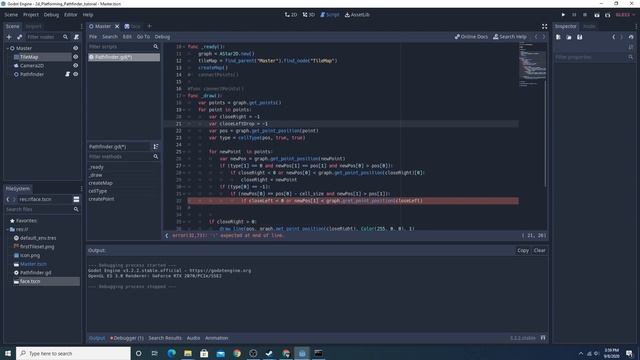The image size is (640, 360).
Task: Load a resource in the Inspector
Action: pos(569,37)
